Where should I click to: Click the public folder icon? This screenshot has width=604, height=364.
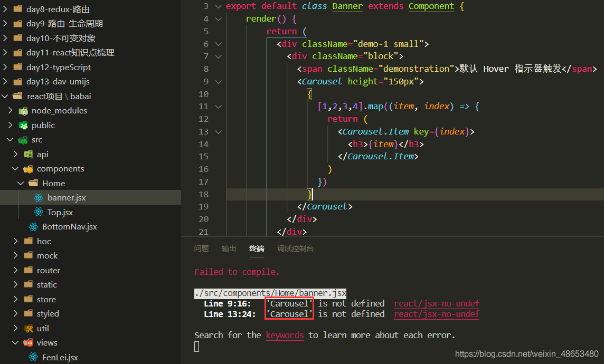point(23,126)
